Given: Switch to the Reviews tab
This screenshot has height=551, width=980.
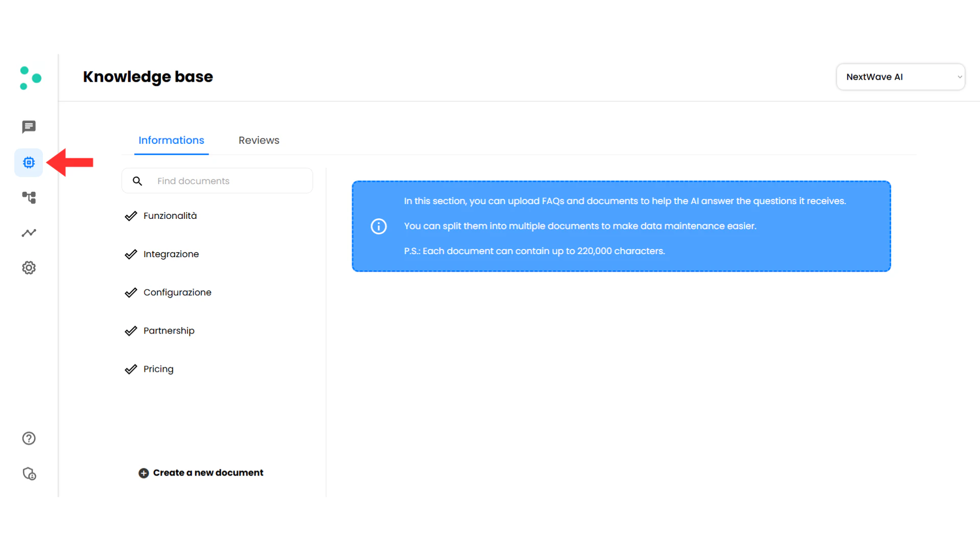Looking at the screenshot, I should pos(259,140).
